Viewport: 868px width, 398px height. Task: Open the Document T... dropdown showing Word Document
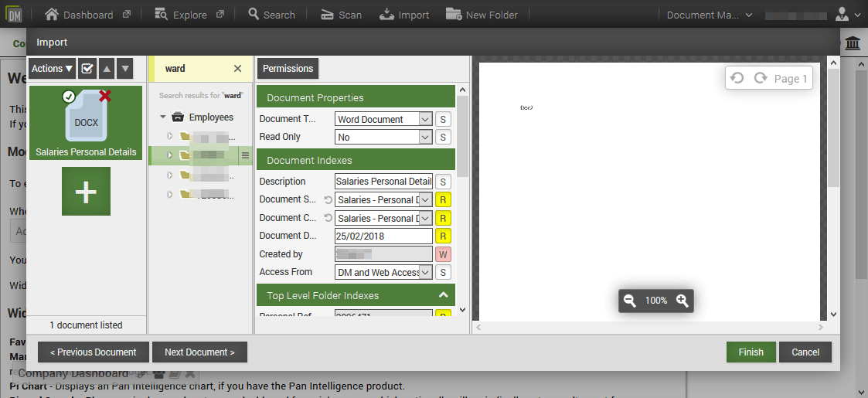383,119
